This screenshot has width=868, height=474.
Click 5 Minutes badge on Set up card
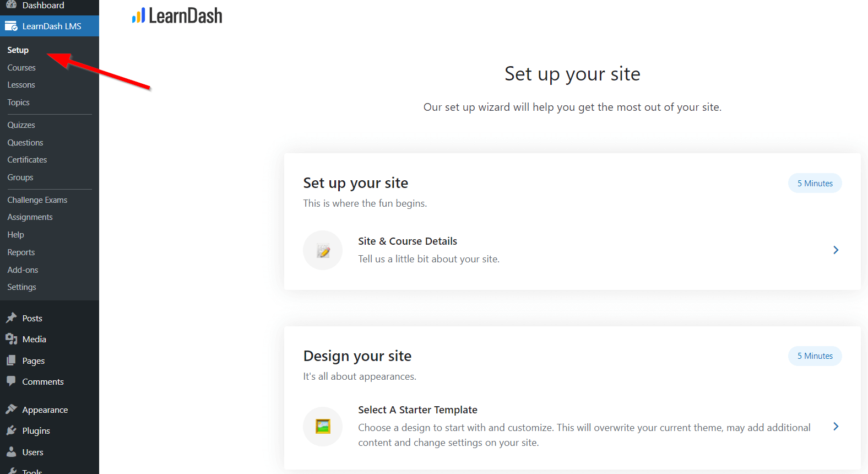[x=815, y=183]
